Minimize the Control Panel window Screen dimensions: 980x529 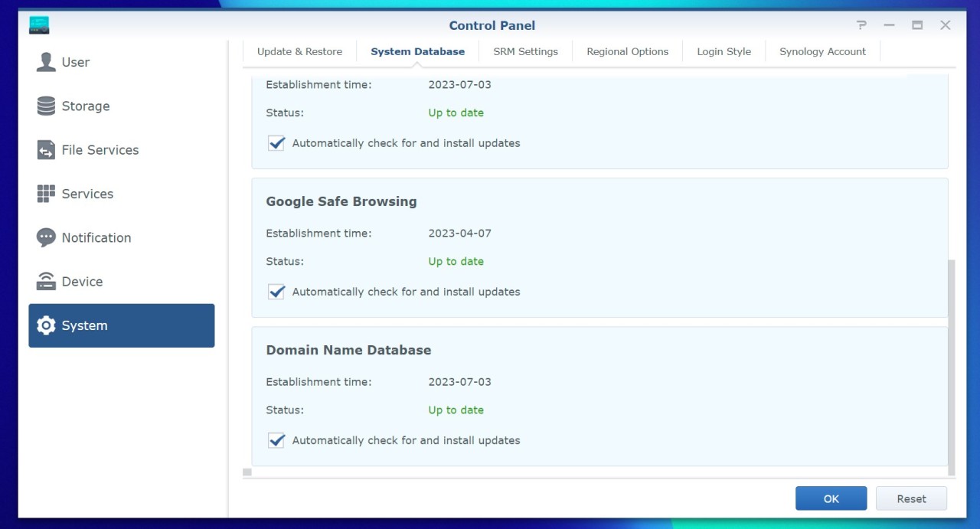pyautogui.click(x=889, y=25)
